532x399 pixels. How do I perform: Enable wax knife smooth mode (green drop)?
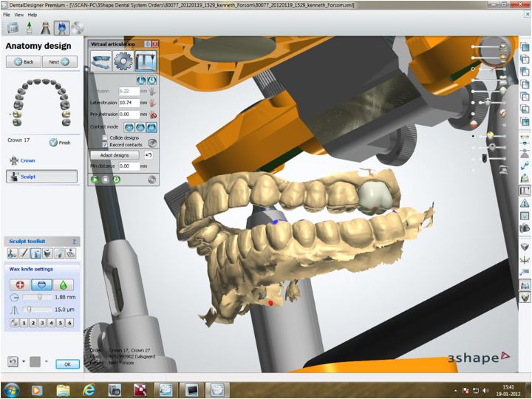[x=64, y=285]
